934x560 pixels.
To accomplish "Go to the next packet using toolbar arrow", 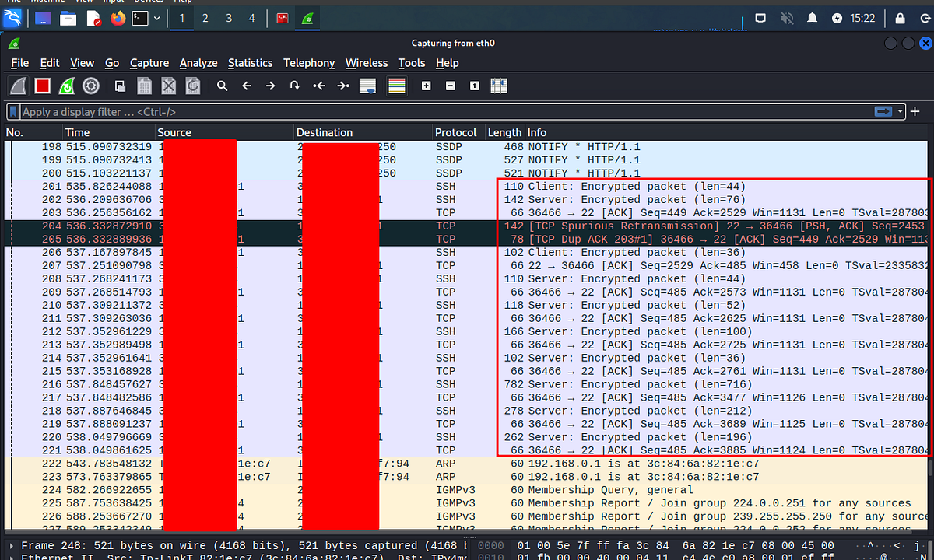I will tap(270, 86).
